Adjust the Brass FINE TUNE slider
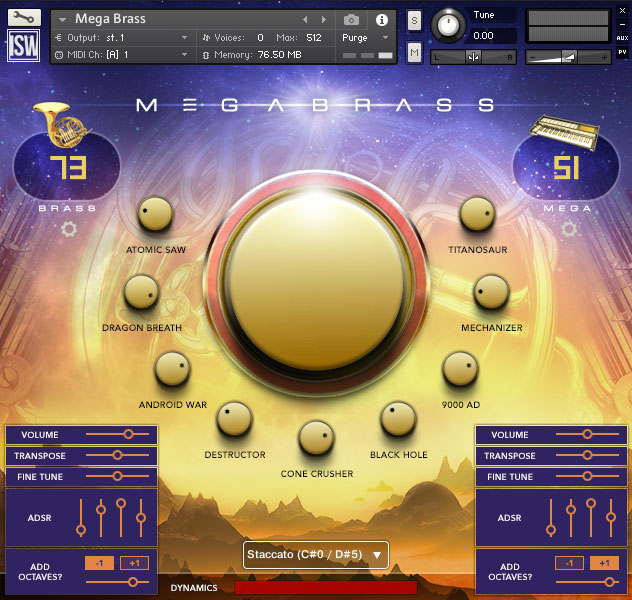Image resolution: width=632 pixels, height=600 pixels. coord(117,476)
